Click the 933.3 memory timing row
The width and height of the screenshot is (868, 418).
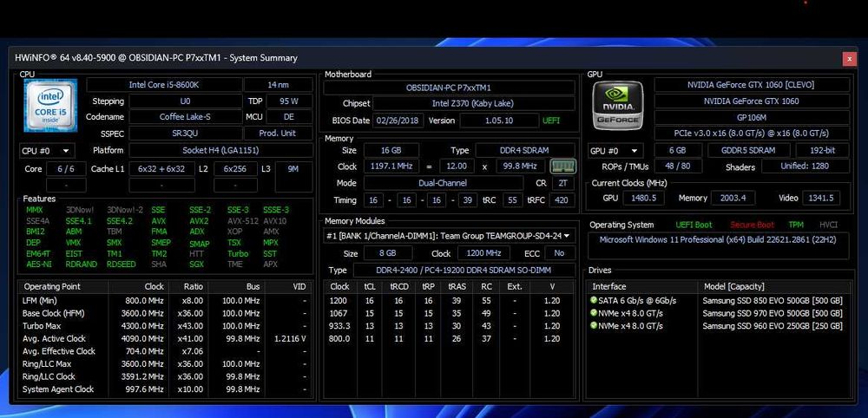coord(449,326)
